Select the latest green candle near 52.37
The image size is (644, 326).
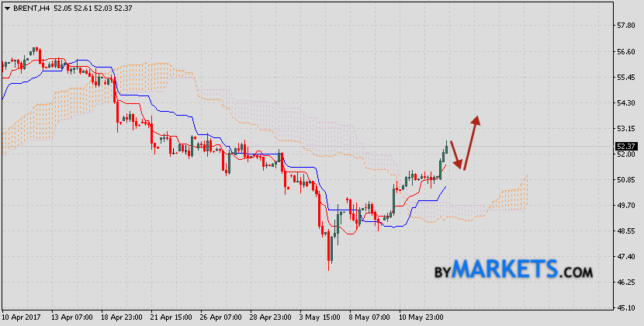point(446,150)
